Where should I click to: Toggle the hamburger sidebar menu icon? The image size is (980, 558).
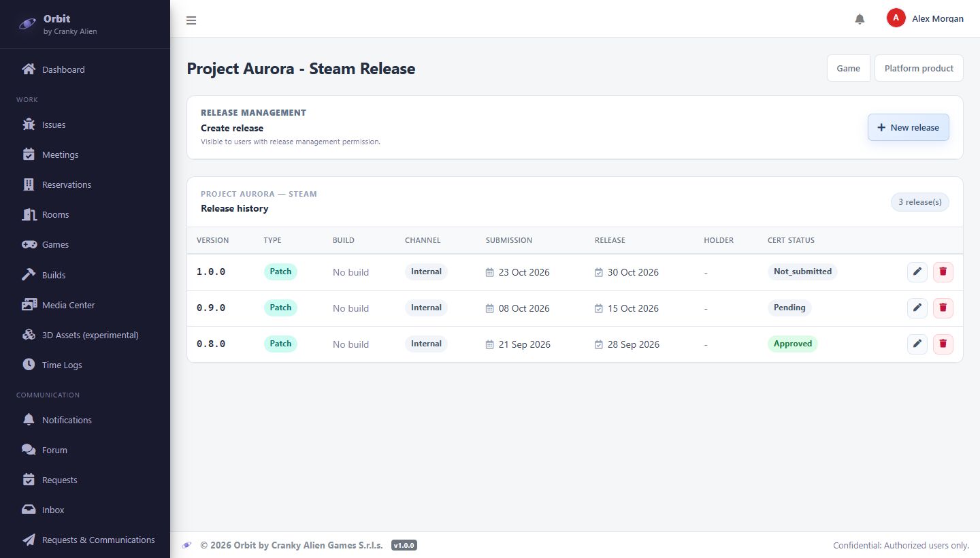click(x=191, y=20)
